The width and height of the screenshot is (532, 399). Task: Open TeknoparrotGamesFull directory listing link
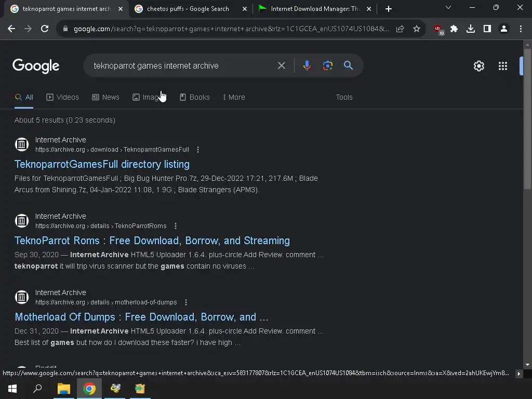[102, 164]
